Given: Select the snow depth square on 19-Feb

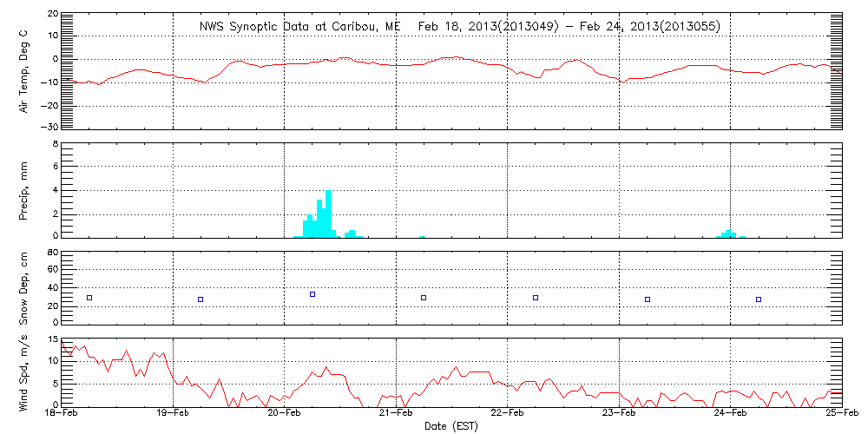Looking at the screenshot, I should (x=201, y=299).
